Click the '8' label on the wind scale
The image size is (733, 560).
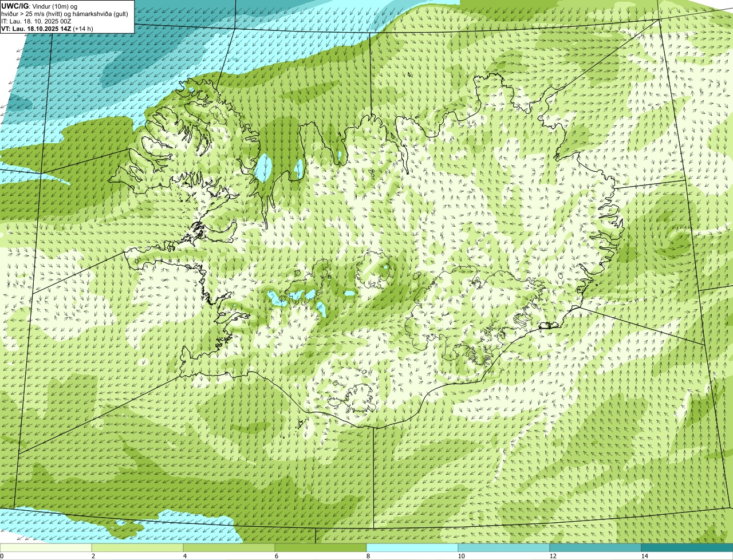(368, 556)
